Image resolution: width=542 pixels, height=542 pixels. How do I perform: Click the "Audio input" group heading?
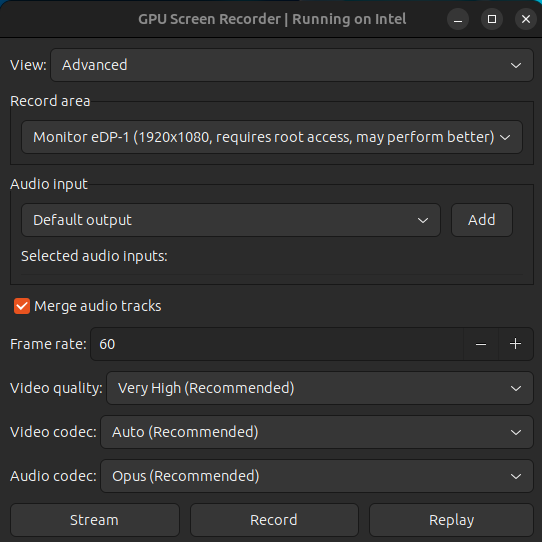(49, 184)
